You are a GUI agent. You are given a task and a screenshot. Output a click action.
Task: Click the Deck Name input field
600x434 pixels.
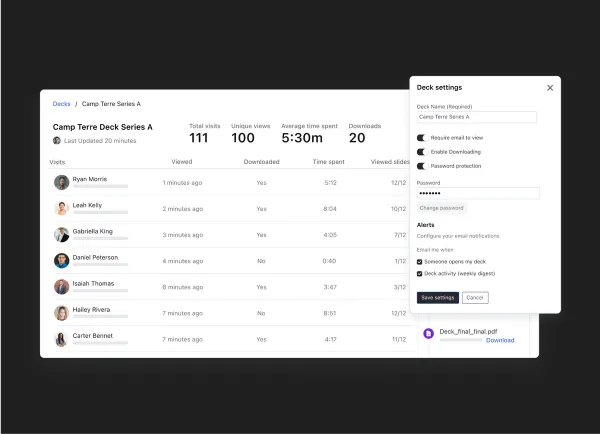pos(476,117)
